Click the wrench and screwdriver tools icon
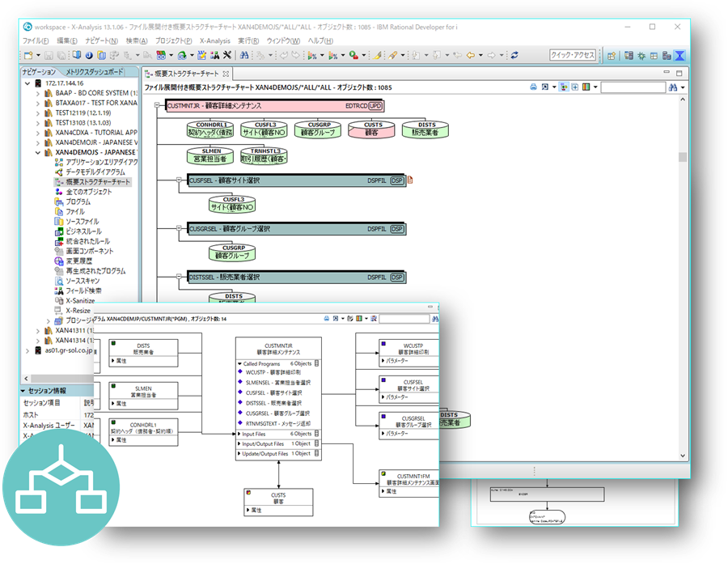The width and height of the screenshot is (728, 564). (227, 55)
